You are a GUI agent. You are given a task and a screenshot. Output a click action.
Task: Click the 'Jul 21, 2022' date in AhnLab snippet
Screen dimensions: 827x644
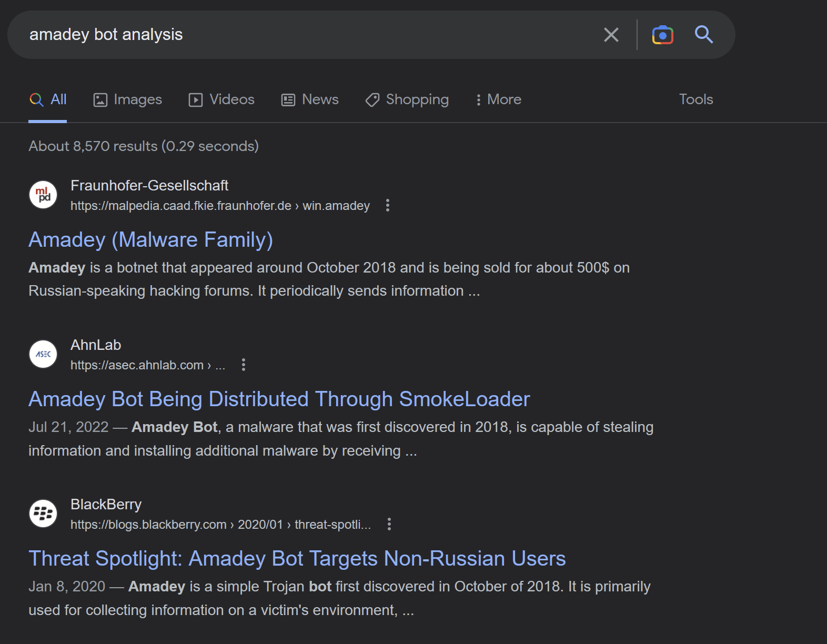coord(68,427)
